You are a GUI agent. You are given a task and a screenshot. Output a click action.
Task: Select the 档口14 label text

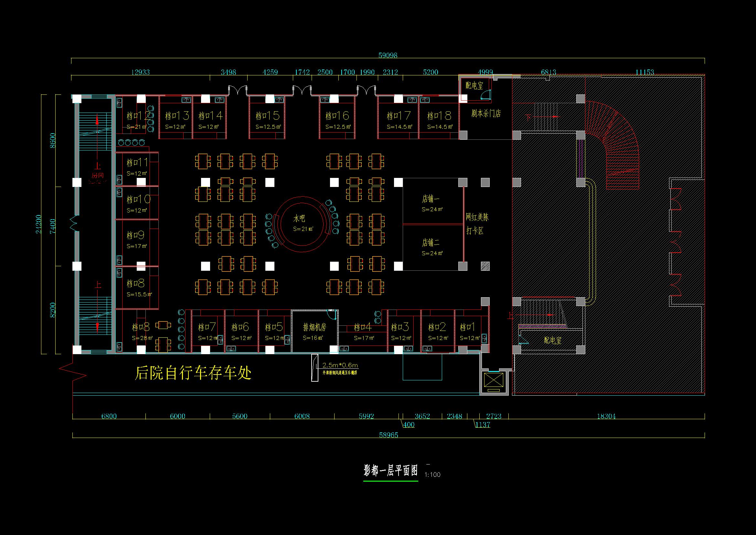tap(210, 115)
